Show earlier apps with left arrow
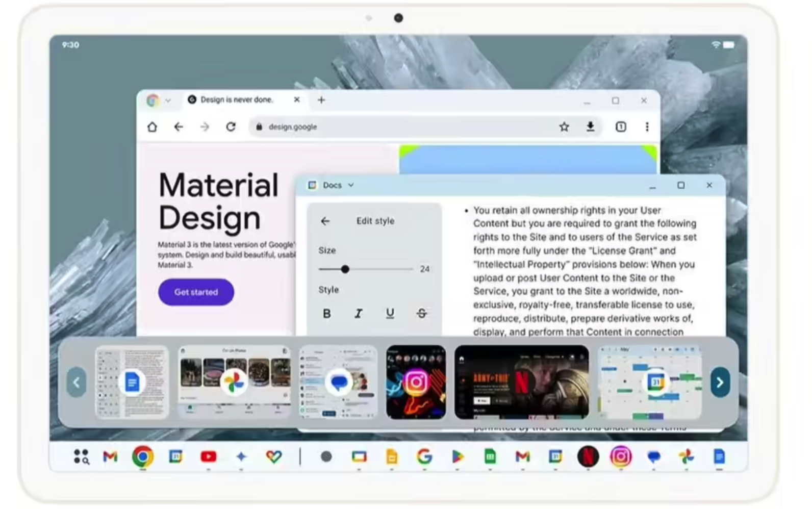The image size is (812, 509). [x=77, y=382]
